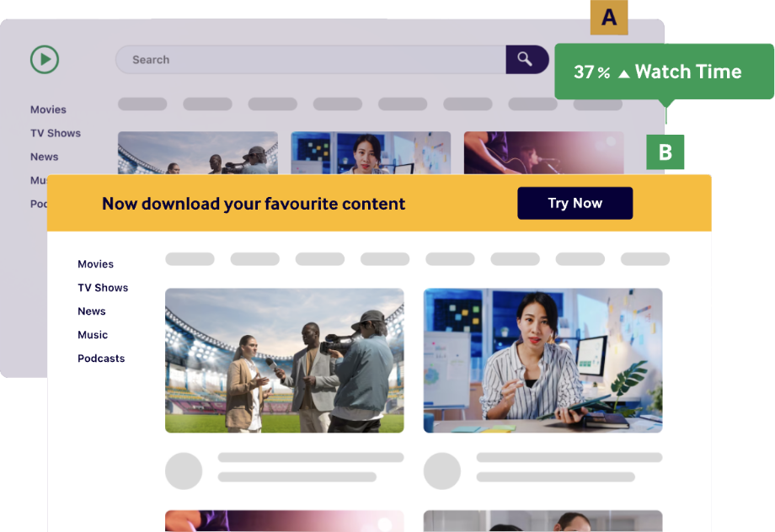
Task: Open Movies in the faded back sidebar
Action: 48,109
